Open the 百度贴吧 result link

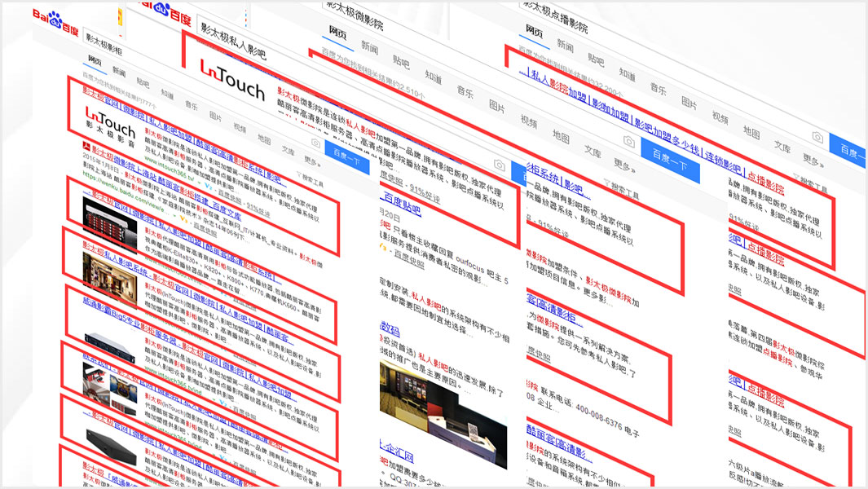point(401,203)
